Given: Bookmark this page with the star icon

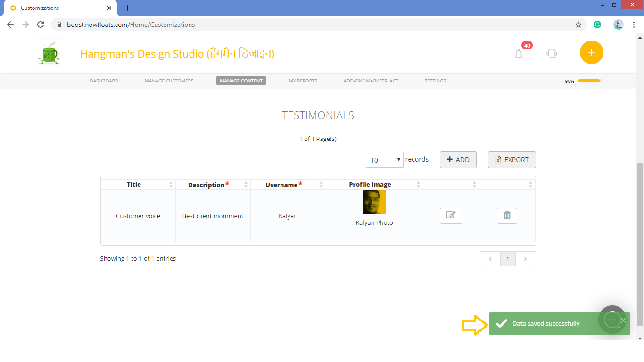Looking at the screenshot, I should tap(578, 25).
